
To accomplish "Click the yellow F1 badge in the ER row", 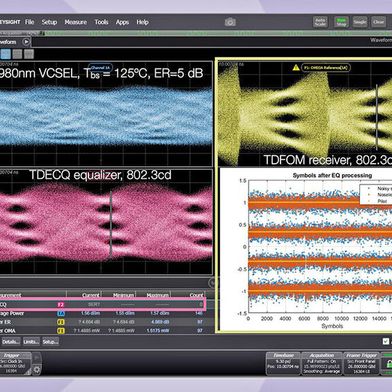I will pos(61,322).
